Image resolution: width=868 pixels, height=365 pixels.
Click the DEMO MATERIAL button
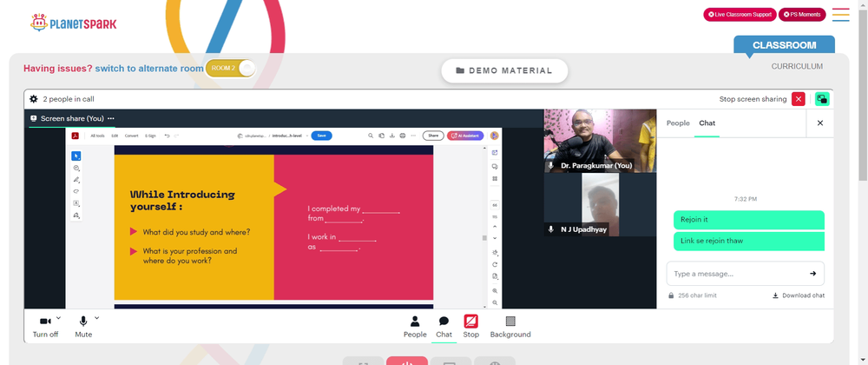coord(504,71)
